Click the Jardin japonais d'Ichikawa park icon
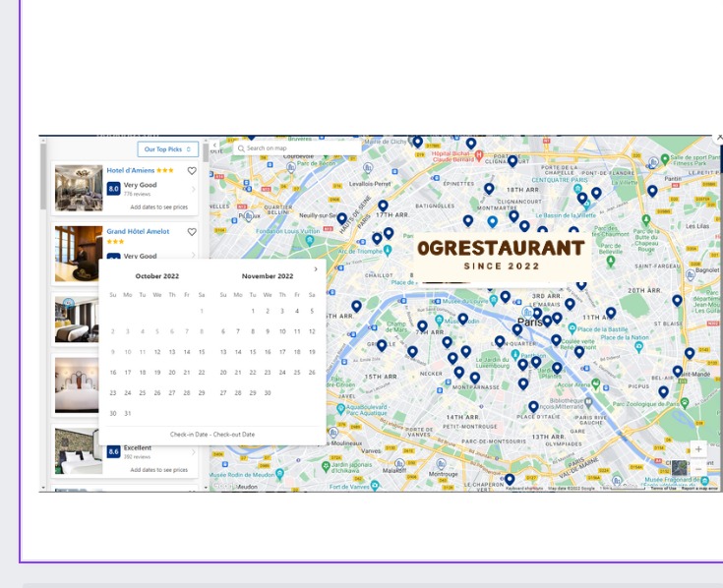 (326, 466)
